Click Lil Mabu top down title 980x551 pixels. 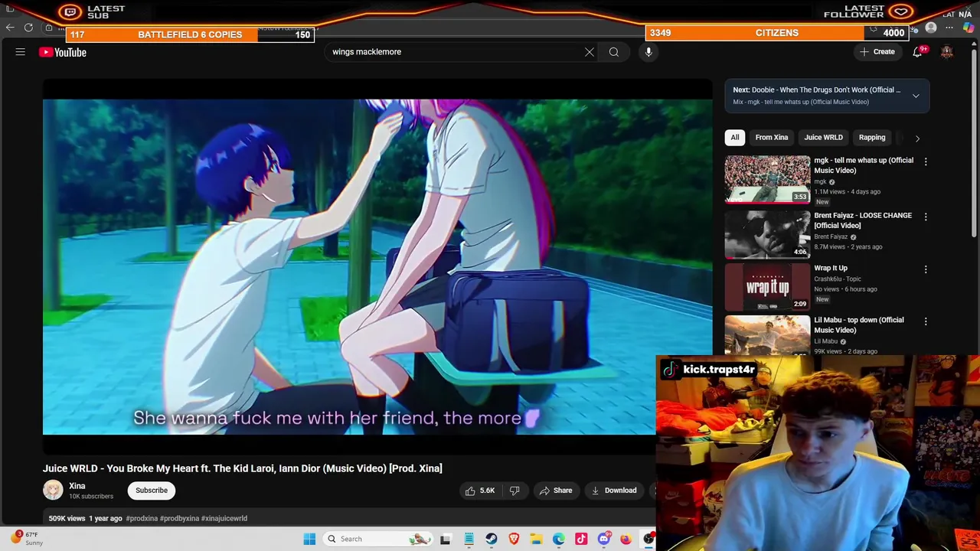point(859,325)
